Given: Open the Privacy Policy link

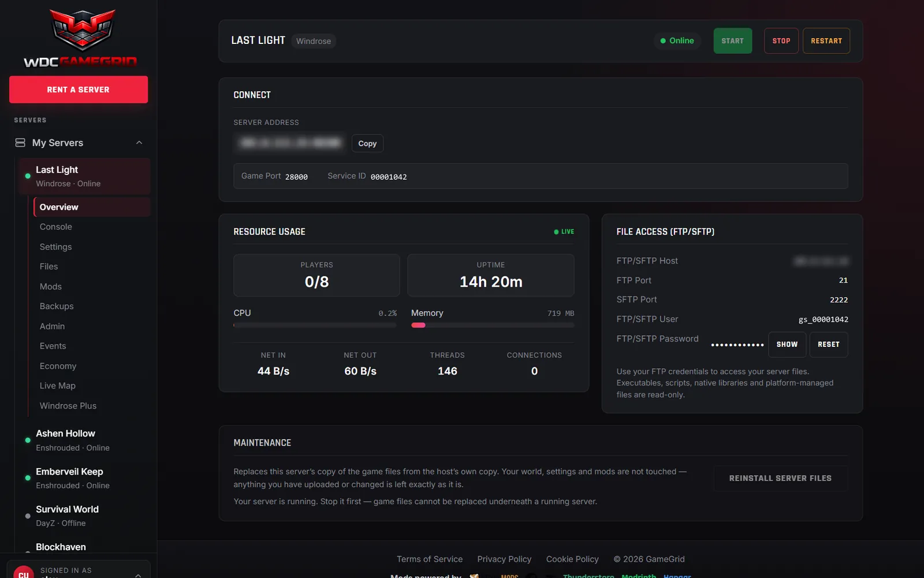Looking at the screenshot, I should click(504, 559).
